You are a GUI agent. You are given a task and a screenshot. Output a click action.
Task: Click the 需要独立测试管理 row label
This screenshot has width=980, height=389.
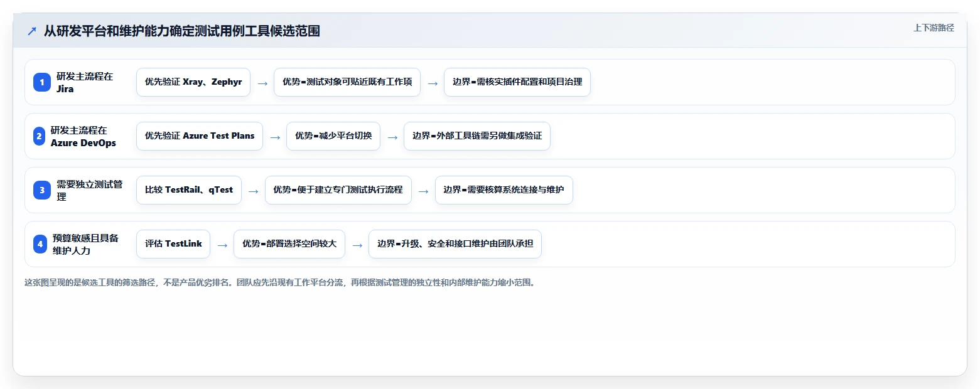click(89, 190)
